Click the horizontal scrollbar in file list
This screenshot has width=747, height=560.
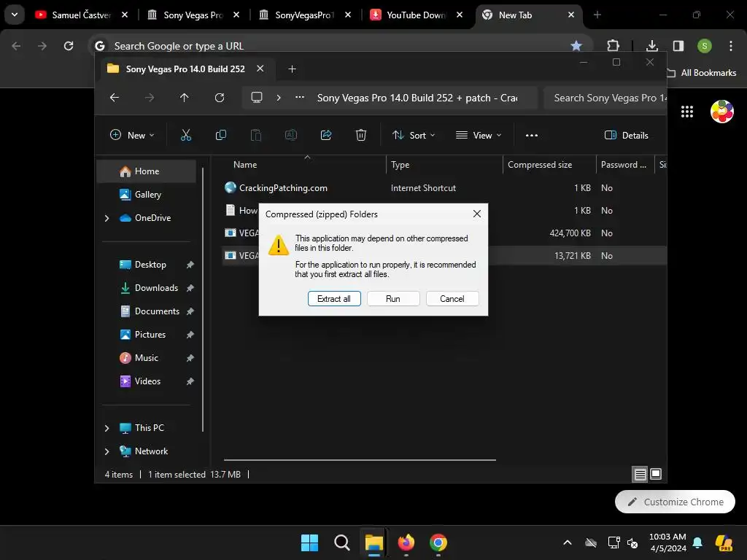[x=360, y=460]
